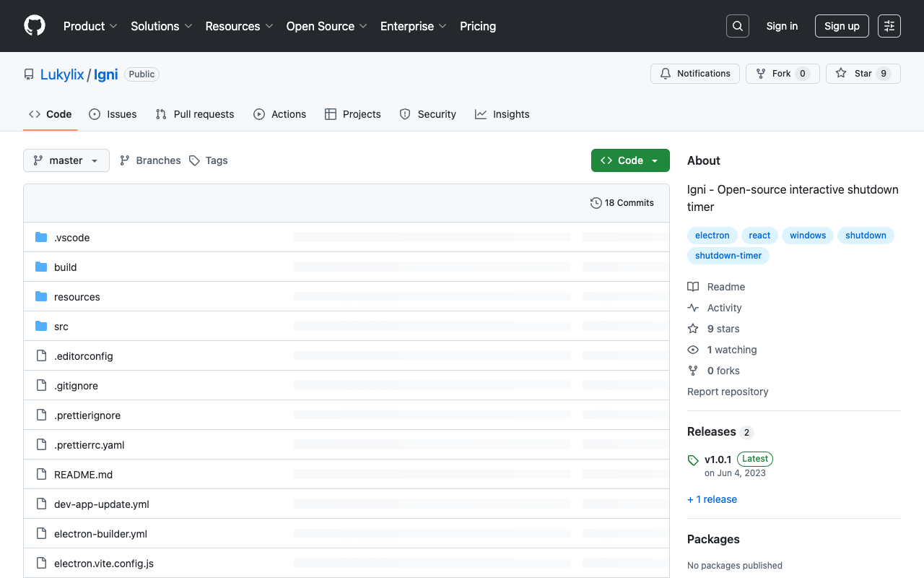924x578 pixels.
Task: Open the master branch selector
Action: (66, 160)
